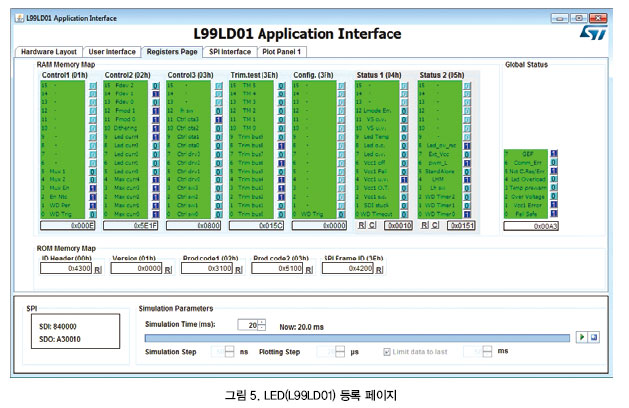Viewport: 629px width, 408px height.
Task: Click the C button under Status 2
Action: 435,225
